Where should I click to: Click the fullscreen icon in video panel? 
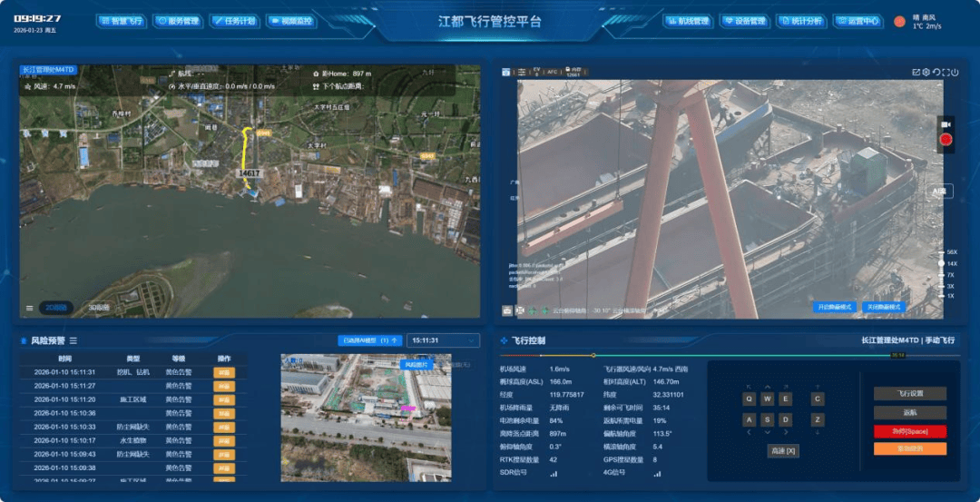pyautogui.click(x=946, y=73)
